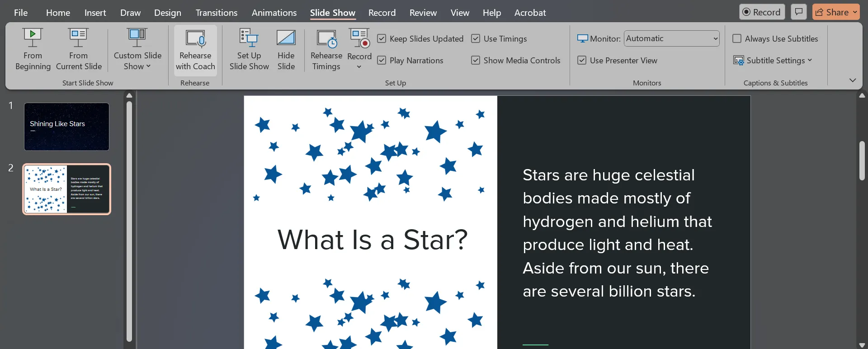Viewport: 868px width, 349px height.
Task: Click the Share button
Action: 836,12
